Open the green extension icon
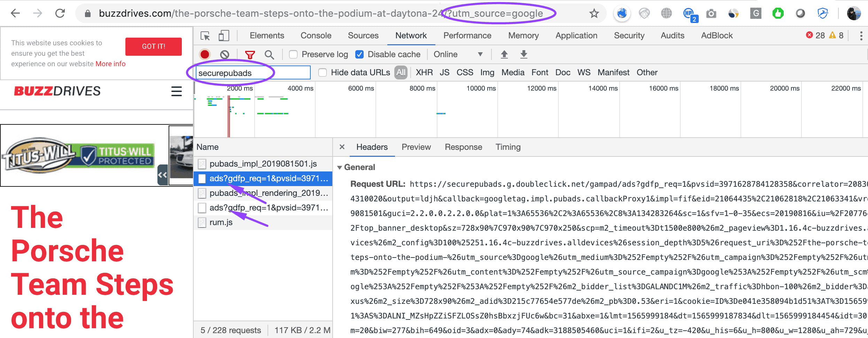868x338 pixels. (778, 14)
